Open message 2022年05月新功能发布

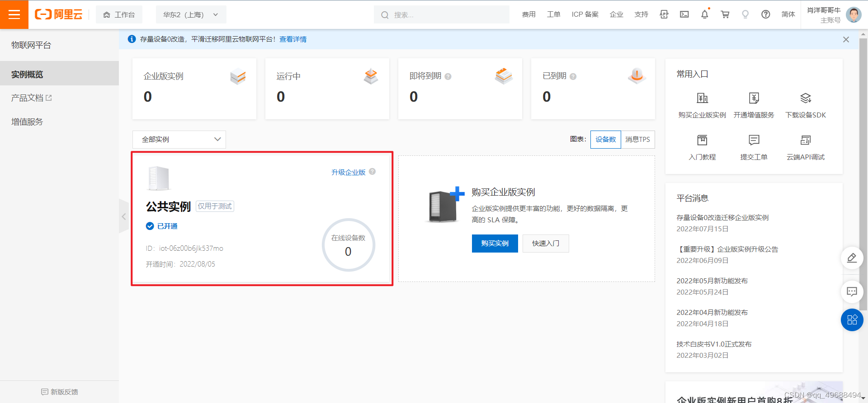pyautogui.click(x=712, y=281)
